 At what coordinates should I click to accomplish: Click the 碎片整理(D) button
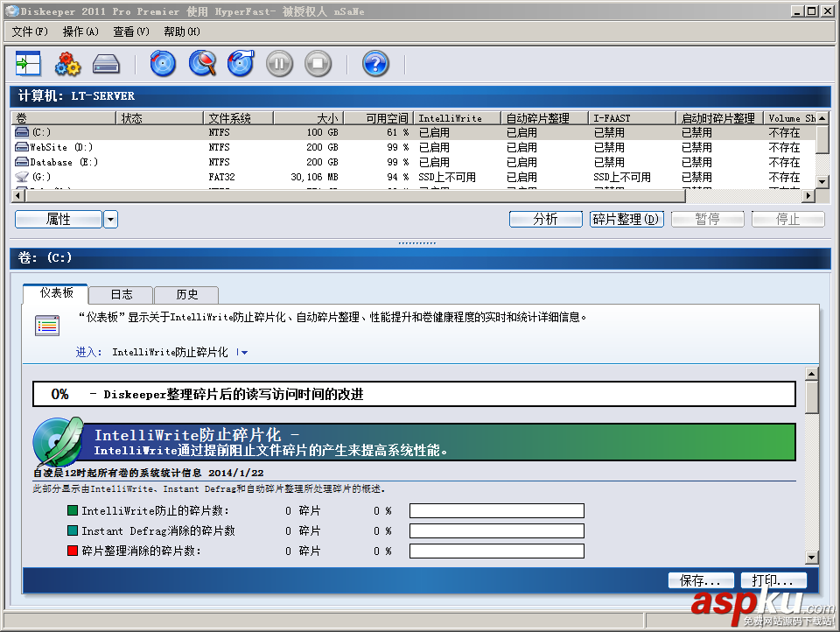(x=626, y=219)
